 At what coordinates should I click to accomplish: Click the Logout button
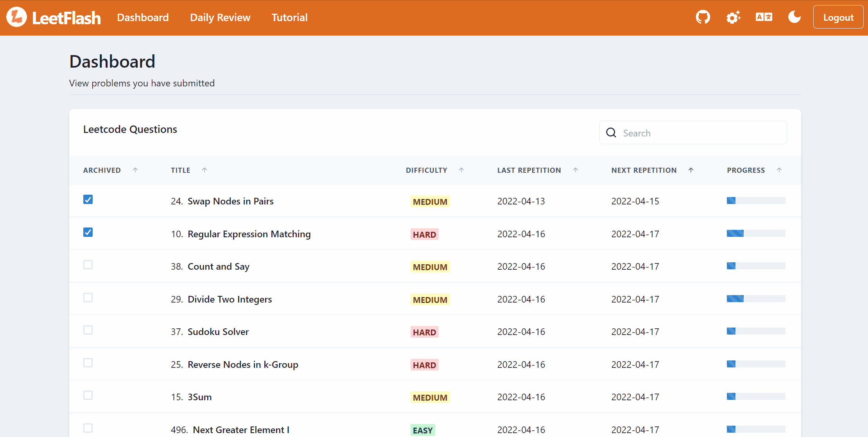(x=838, y=17)
